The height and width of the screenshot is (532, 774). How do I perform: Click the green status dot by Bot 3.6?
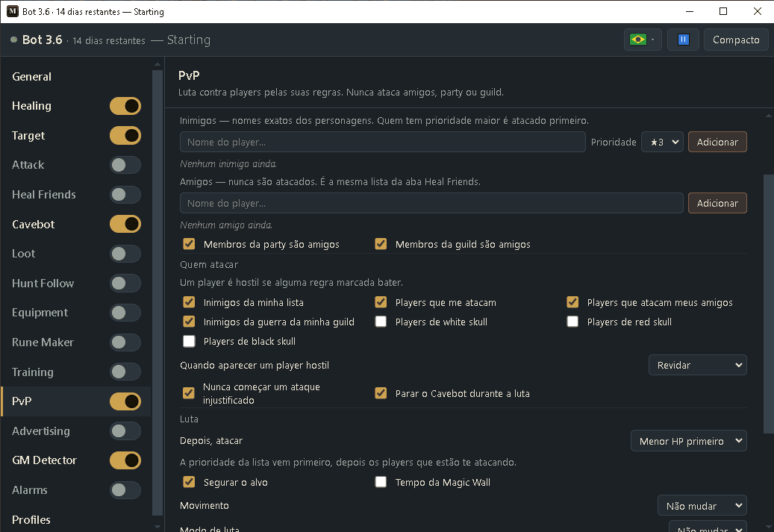click(14, 40)
